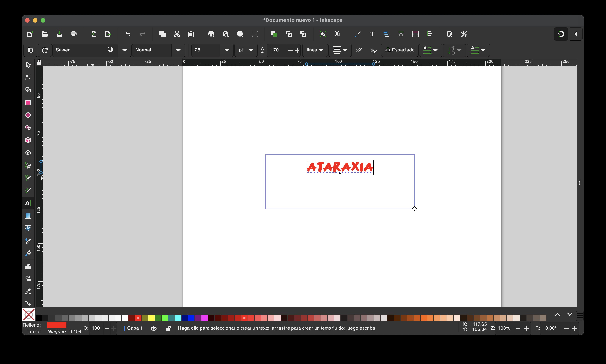Open the pt unit dropdown
Image resolution: width=606 pixels, height=364 pixels.
pyautogui.click(x=246, y=50)
